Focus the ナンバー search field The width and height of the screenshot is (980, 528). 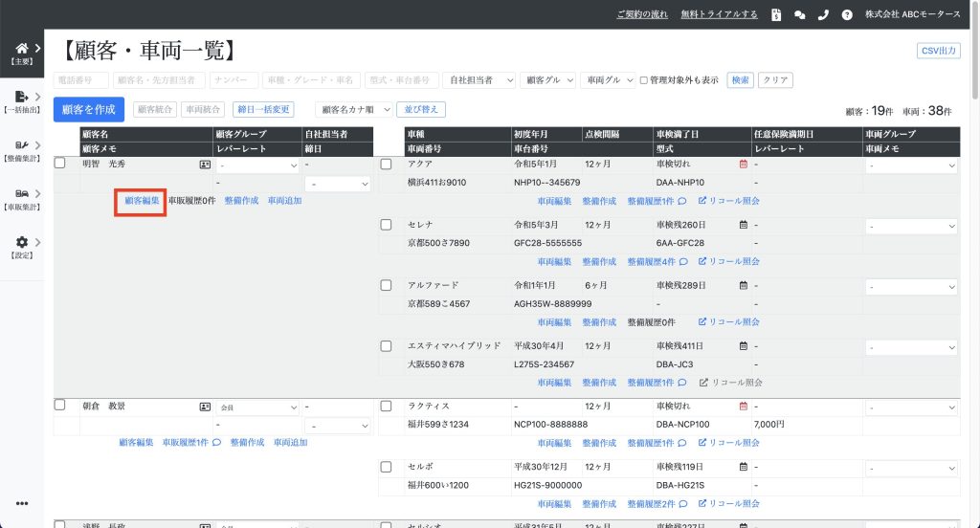(x=234, y=80)
